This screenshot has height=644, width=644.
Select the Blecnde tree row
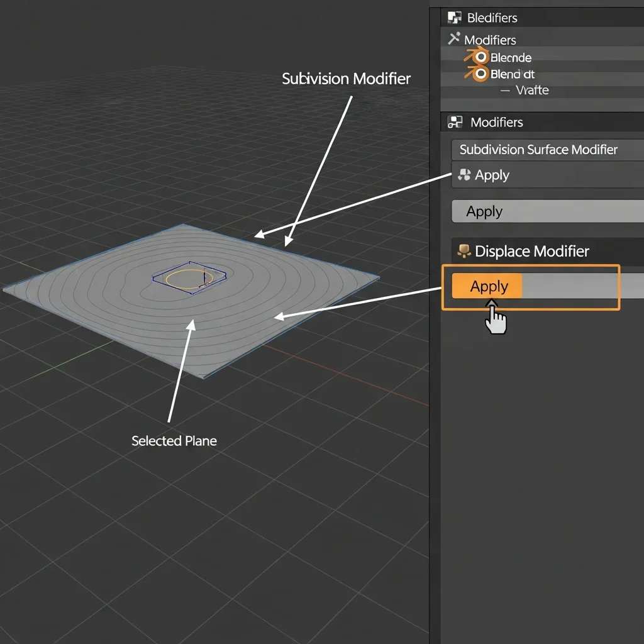click(542, 57)
